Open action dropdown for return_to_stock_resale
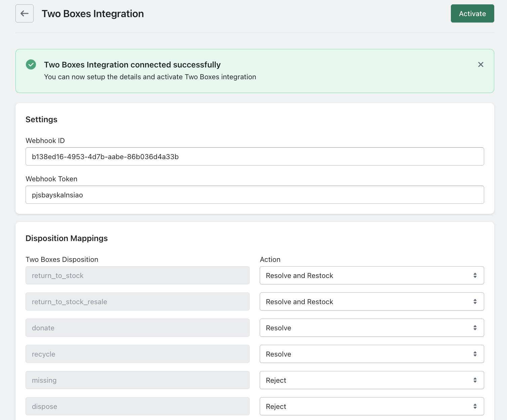507x420 pixels. (372, 301)
